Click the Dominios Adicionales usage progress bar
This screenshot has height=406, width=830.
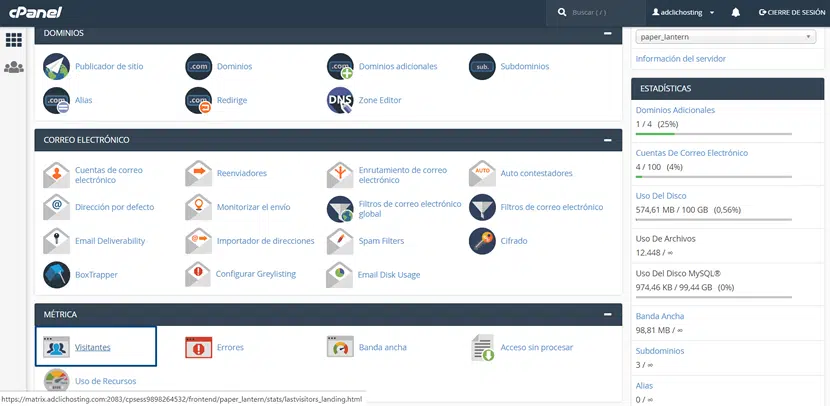point(713,133)
